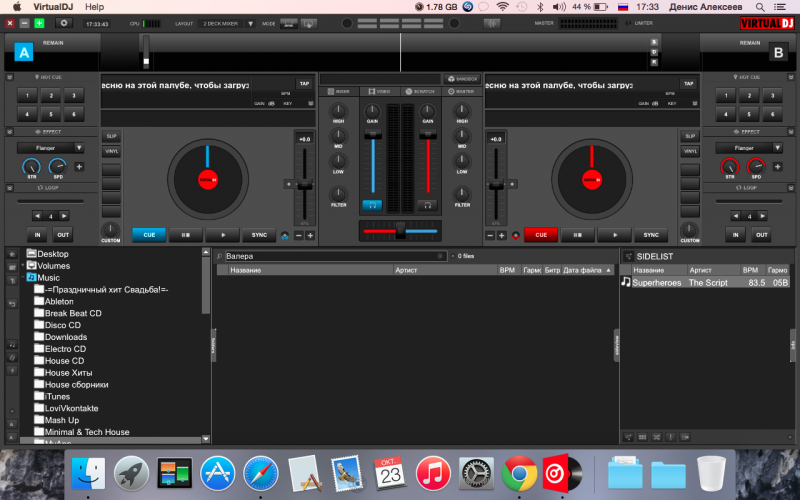Trigger hot cue 1 on deck A

coord(28,95)
